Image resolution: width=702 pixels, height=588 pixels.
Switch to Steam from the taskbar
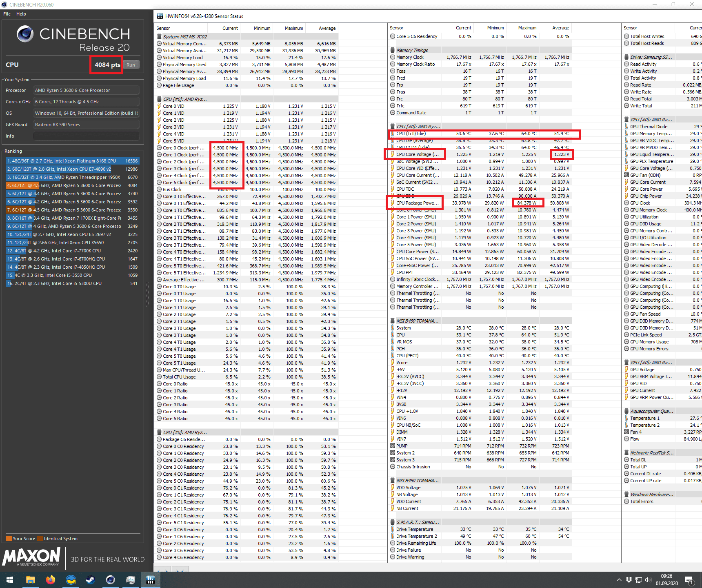(90, 580)
